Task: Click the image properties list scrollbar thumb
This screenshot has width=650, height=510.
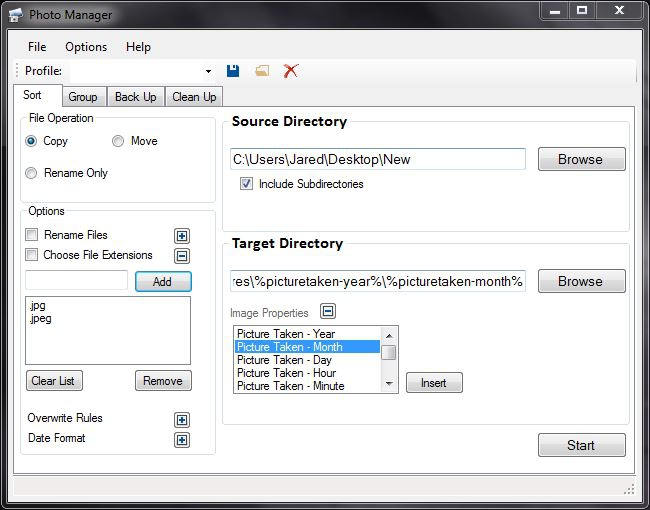Action: click(389, 352)
